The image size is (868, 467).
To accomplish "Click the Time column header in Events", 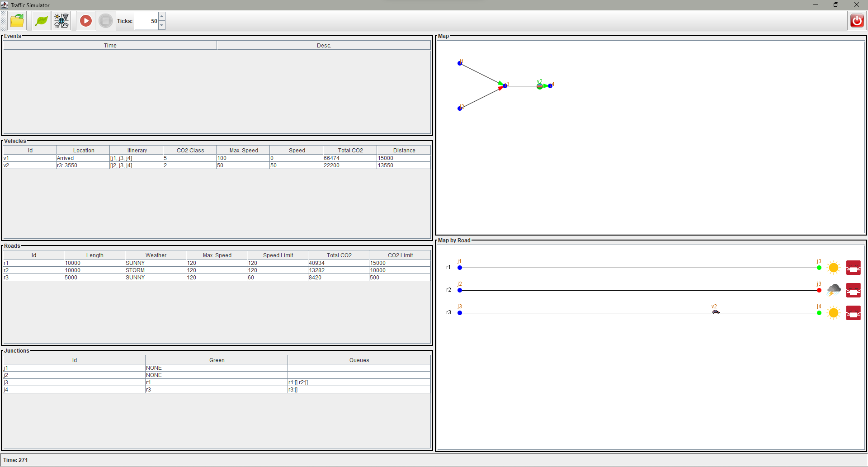I will (110, 45).
